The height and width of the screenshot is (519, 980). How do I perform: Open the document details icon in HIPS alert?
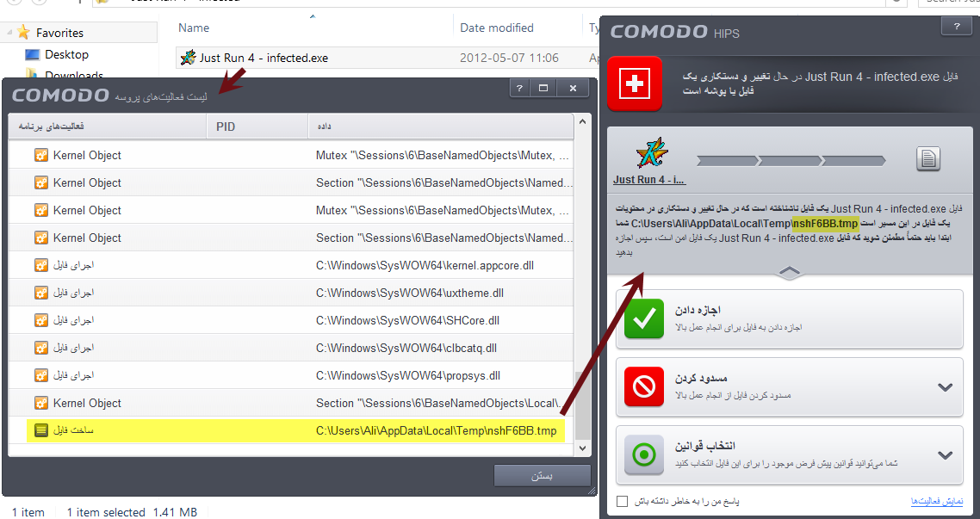click(928, 158)
